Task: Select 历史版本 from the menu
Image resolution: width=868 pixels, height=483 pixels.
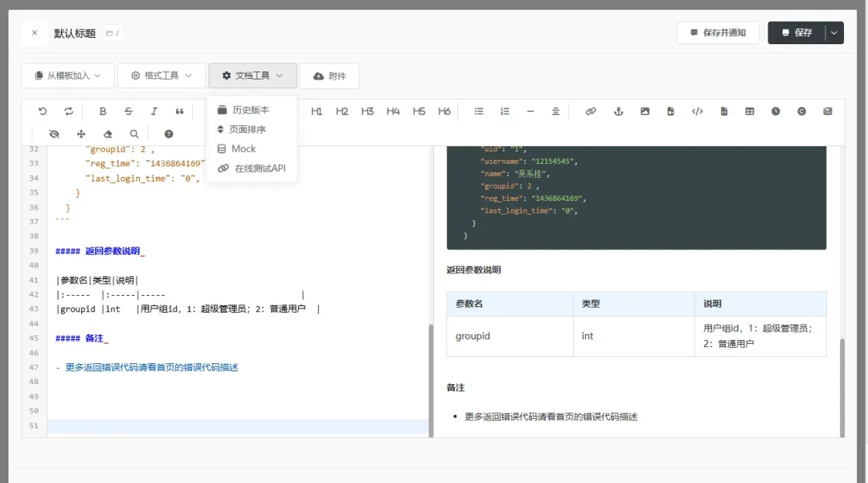Action: 250,110
